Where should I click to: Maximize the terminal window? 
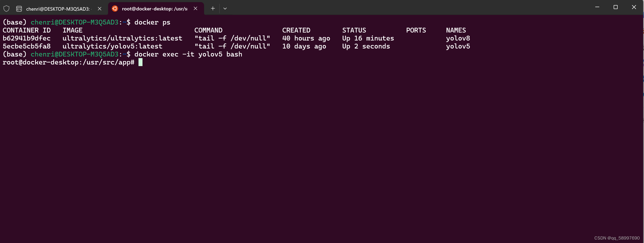point(616,7)
